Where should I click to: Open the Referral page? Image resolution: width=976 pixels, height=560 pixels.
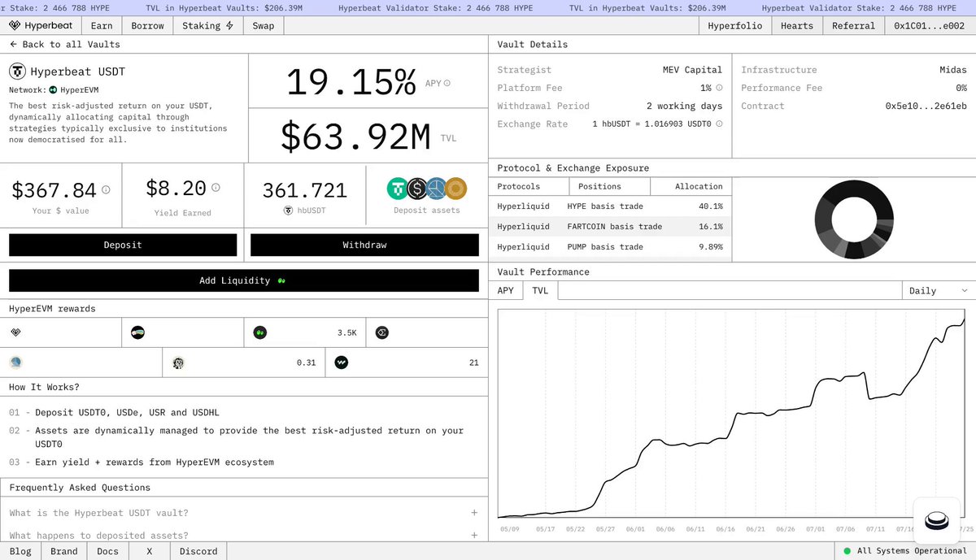click(853, 25)
